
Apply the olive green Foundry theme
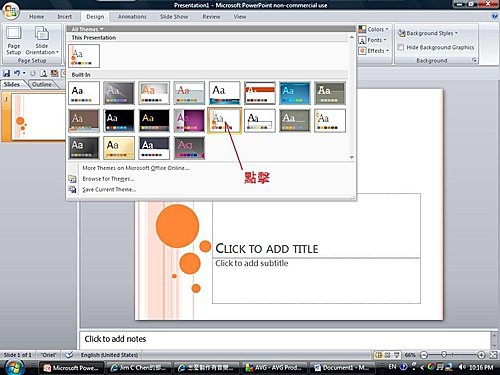pos(330,93)
